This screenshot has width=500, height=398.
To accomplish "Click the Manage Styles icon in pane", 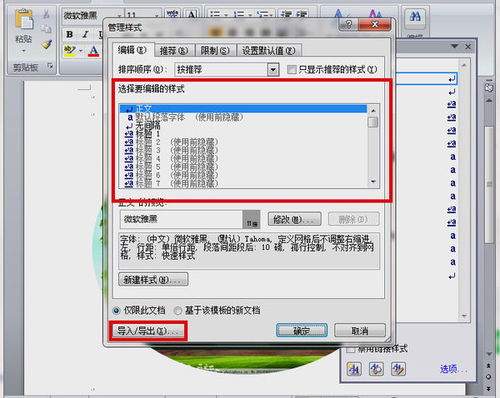I will pos(398,369).
